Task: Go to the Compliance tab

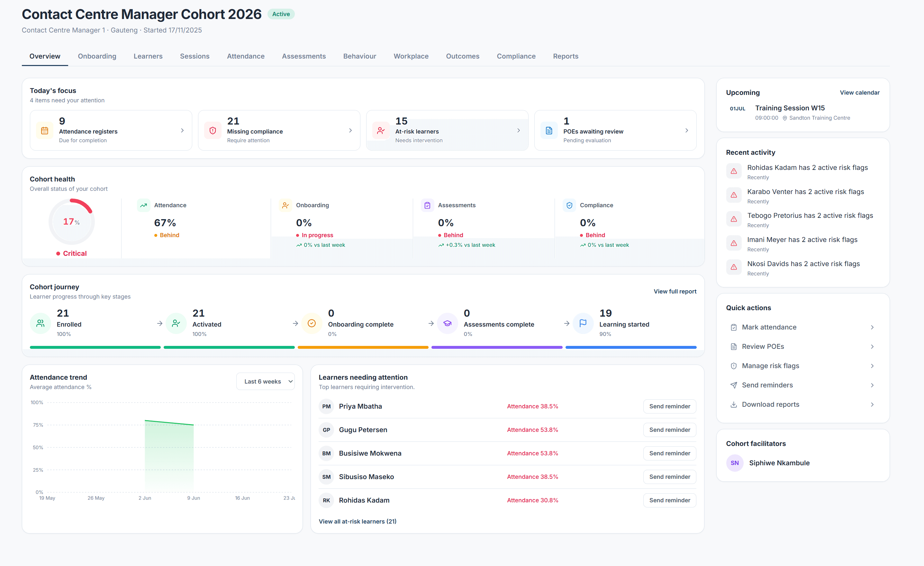Action: click(x=516, y=56)
